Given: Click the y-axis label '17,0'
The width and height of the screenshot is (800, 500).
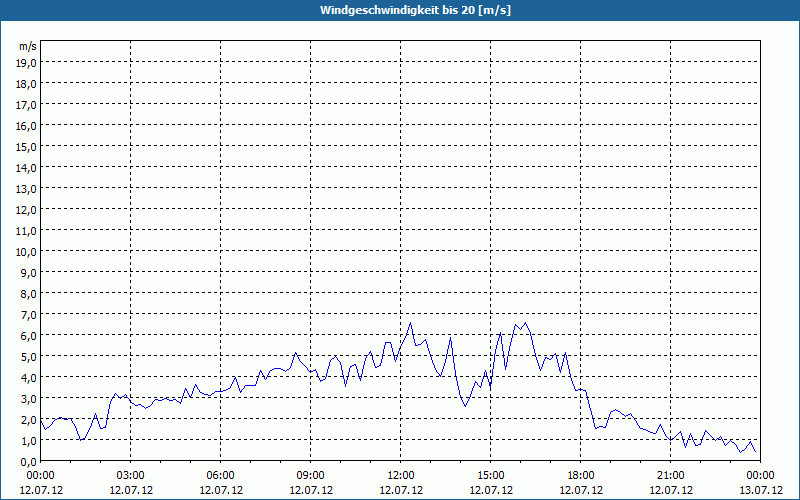Looking at the screenshot, I should click(27, 105).
